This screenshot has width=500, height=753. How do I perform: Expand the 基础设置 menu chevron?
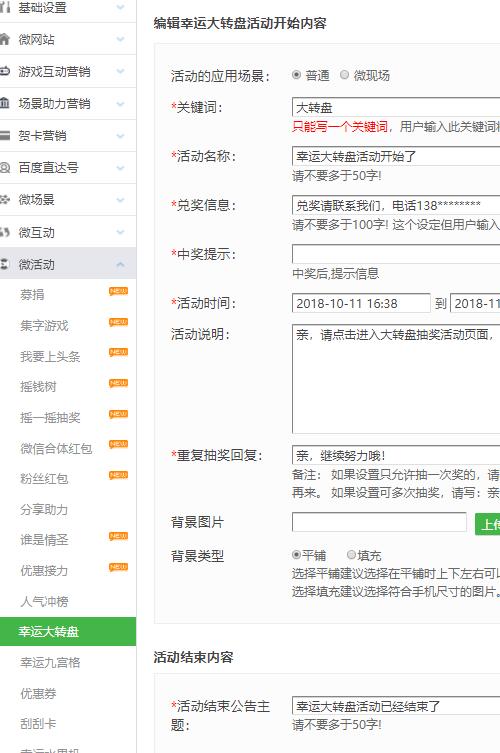point(121,7)
